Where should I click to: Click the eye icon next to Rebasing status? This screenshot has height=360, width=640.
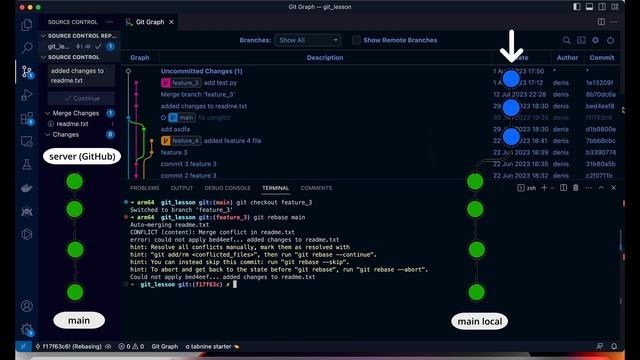tap(108, 346)
